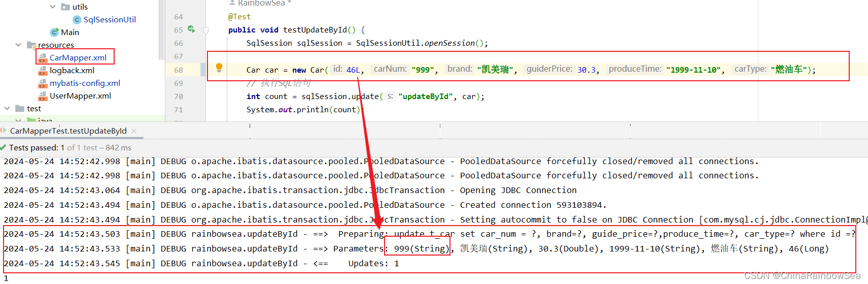Click the utils folder icon
The height and width of the screenshot is (284, 868).
65,7
